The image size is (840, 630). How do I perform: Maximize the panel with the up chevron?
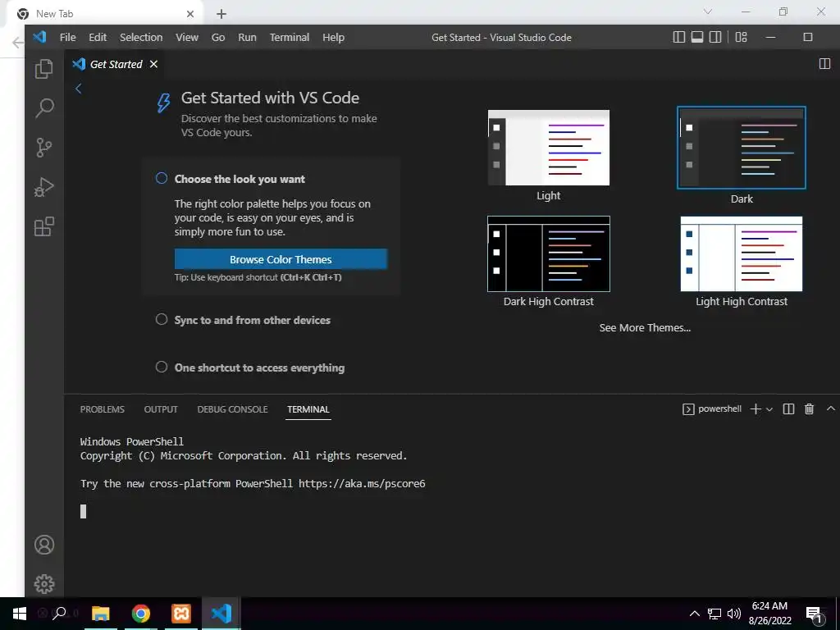[x=830, y=409]
